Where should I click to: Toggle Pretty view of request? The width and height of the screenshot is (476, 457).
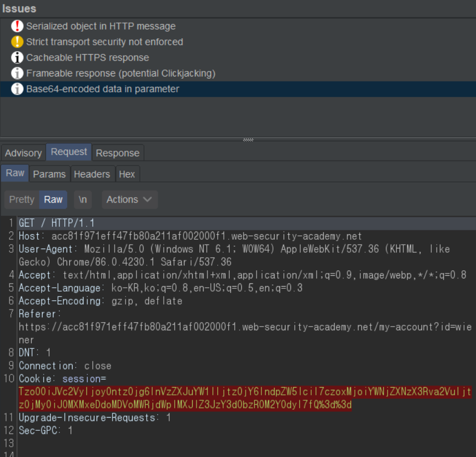click(x=22, y=199)
